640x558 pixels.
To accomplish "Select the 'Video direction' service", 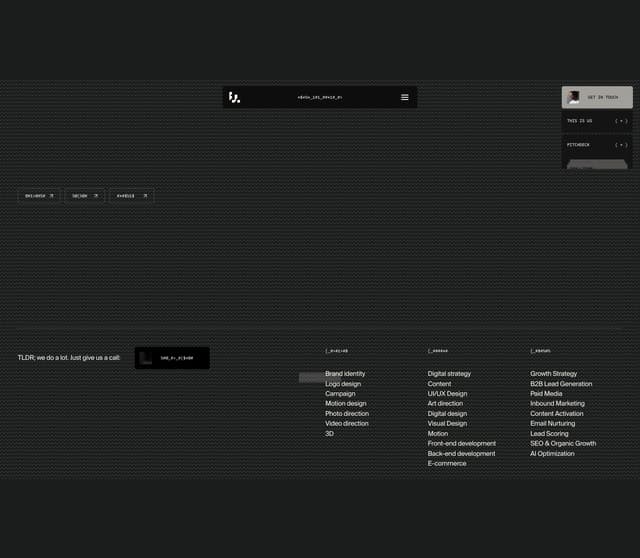I will click(347, 423).
